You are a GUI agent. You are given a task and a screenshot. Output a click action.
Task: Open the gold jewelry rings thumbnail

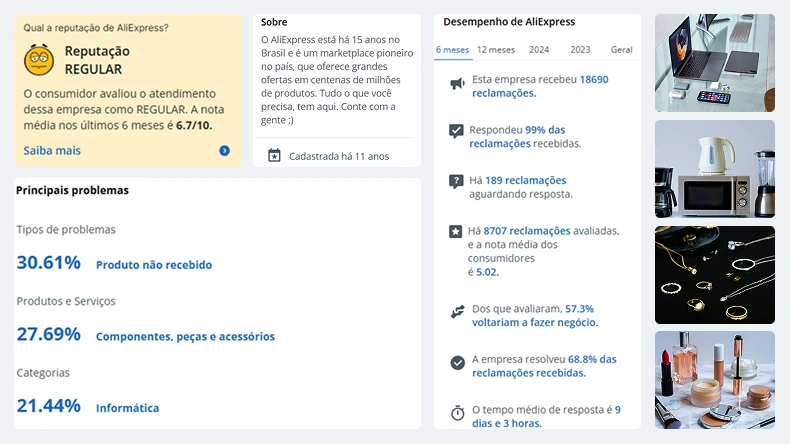(715, 275)
